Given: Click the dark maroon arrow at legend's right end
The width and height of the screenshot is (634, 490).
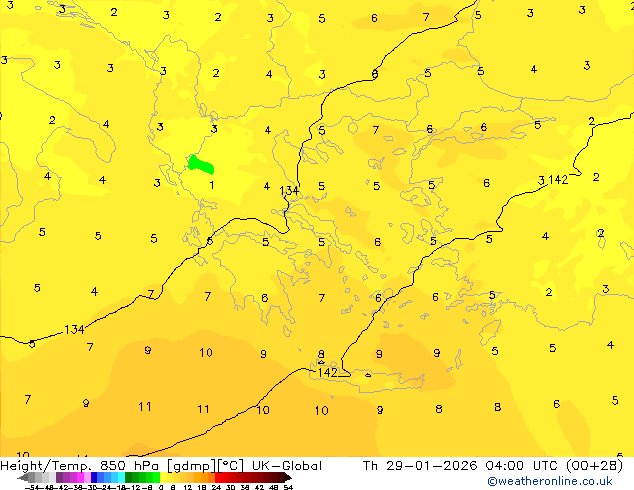Looking at the screenshot, I should click(x=288, y=478).
